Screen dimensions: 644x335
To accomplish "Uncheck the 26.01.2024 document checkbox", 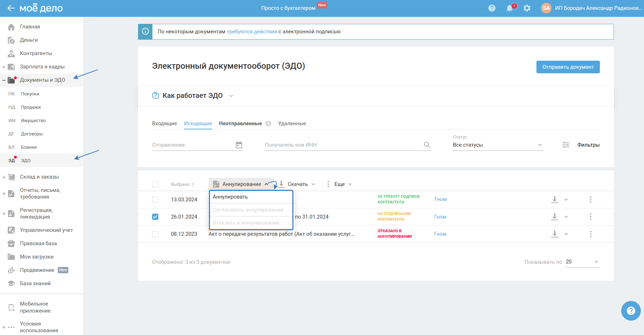I will (155, 217).
